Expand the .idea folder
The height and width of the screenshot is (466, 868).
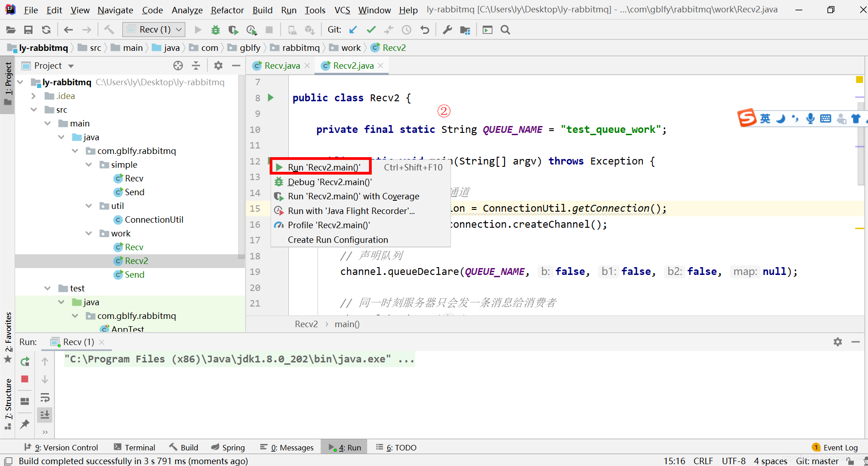[x=33, y=96]
